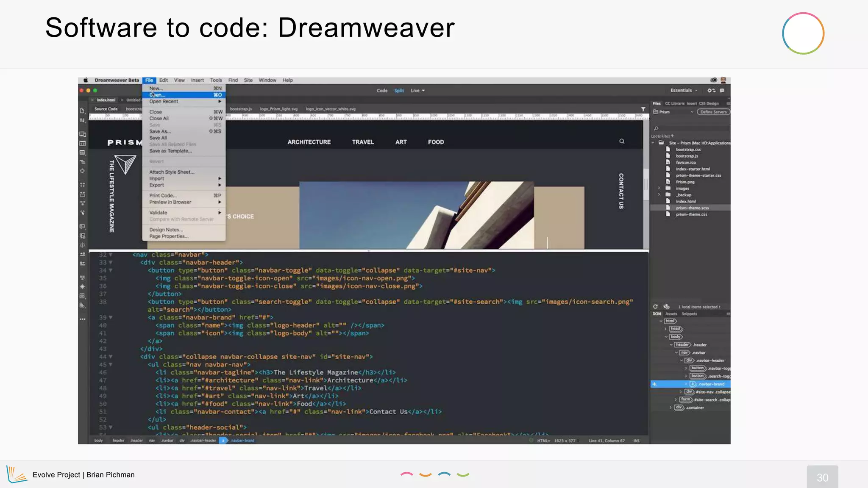The image size is (868, 488).
Task: Open the Essentials workspace dropdown
Action: 684,90
